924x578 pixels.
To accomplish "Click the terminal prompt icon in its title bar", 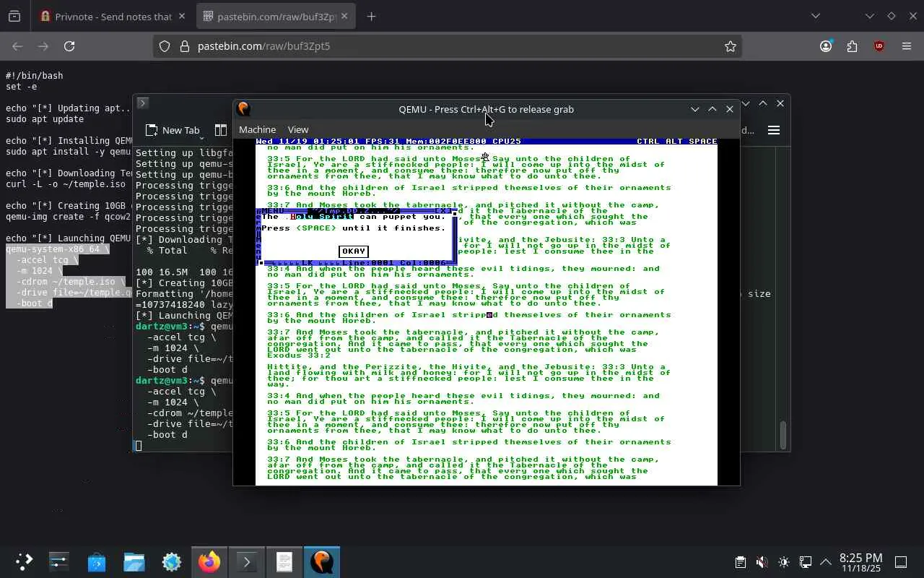I will (x=142, y=103).
